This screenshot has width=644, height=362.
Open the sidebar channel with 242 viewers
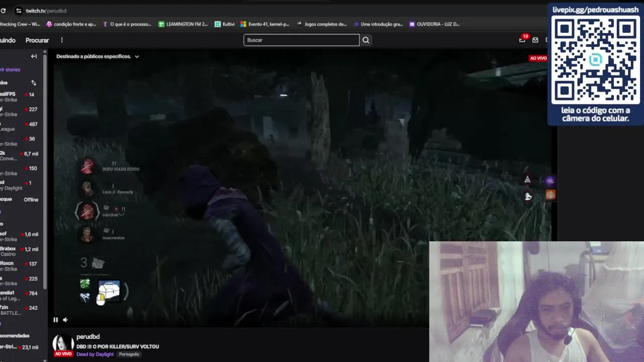(20, 310)
